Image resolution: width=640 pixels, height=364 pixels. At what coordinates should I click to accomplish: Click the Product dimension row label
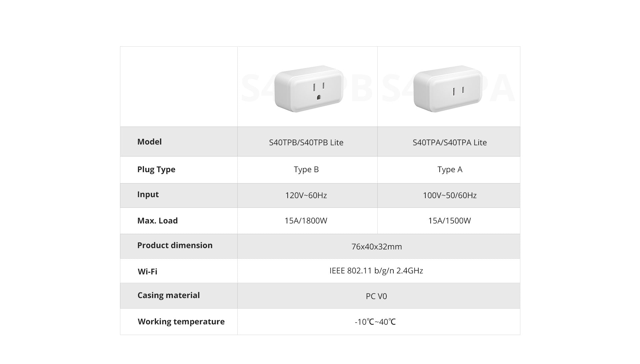coord(175,245)
